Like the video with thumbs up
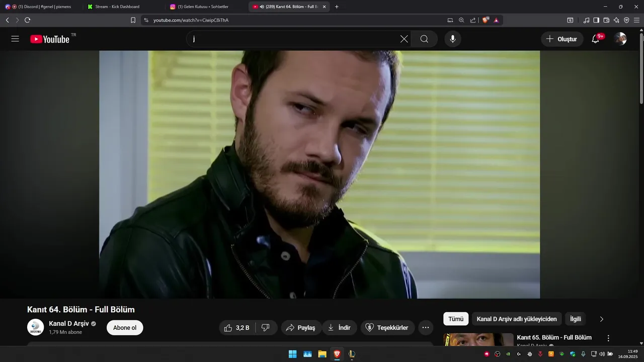 (236, 328)
